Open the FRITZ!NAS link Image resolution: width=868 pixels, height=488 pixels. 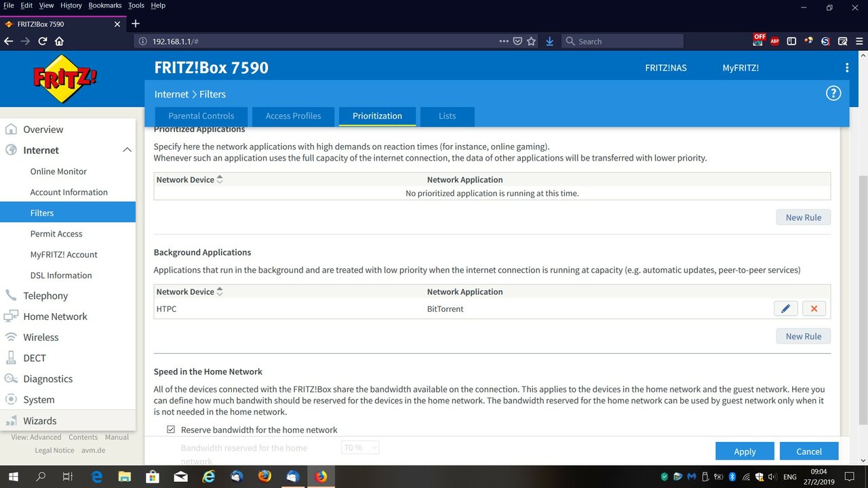pos(666,68)
